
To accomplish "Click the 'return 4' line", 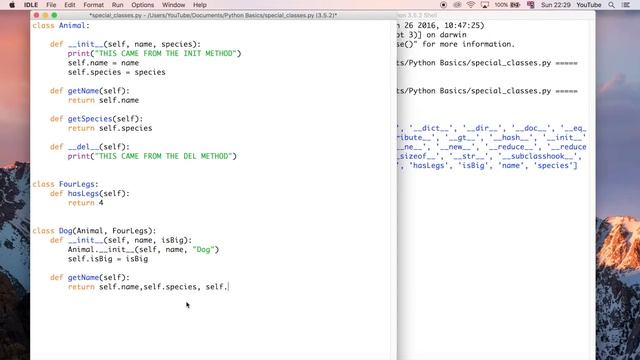I will 85,203.
